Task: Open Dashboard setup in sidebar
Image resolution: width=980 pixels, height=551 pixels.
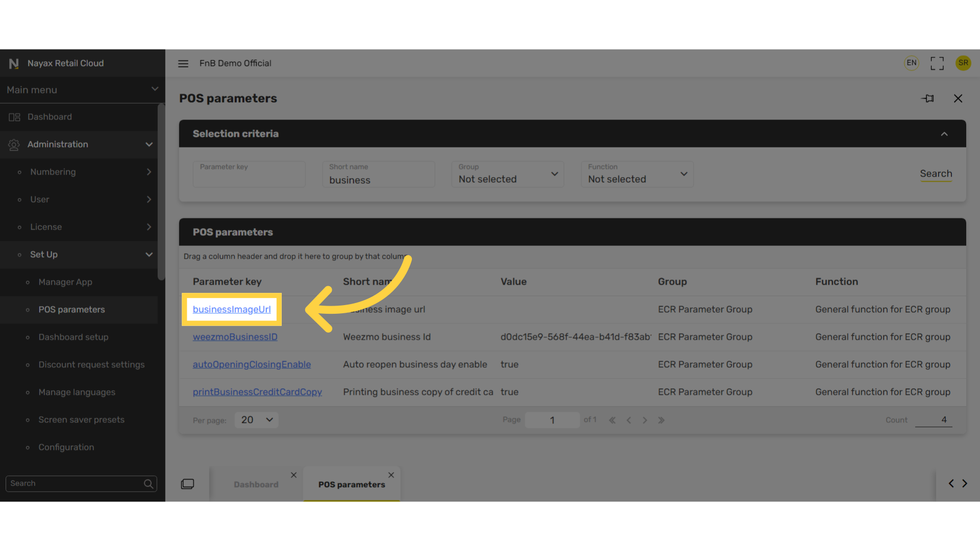Action: point(73,337)
